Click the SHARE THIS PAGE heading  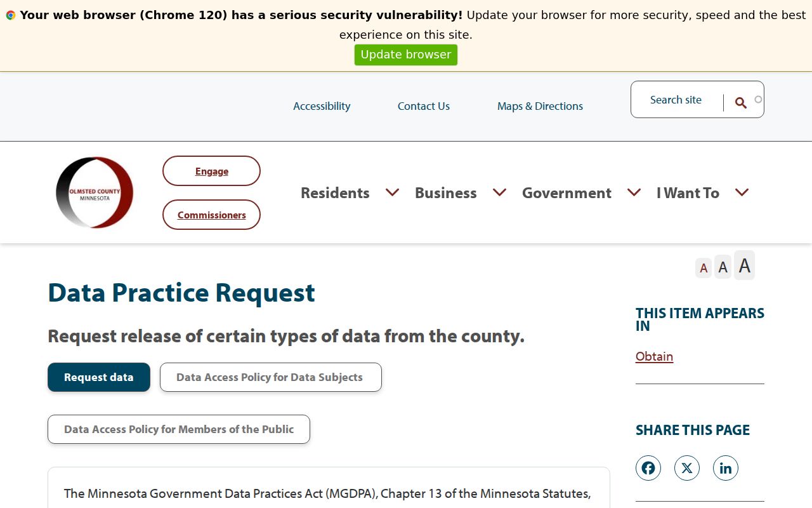(693, 430)
